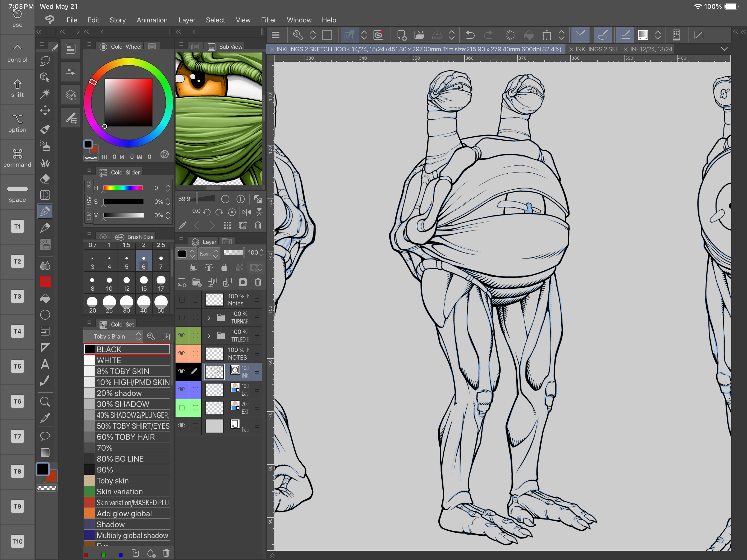Tap the shift edge keyboard key
This screenshot has height=560, width=747.
coord(17,88)
